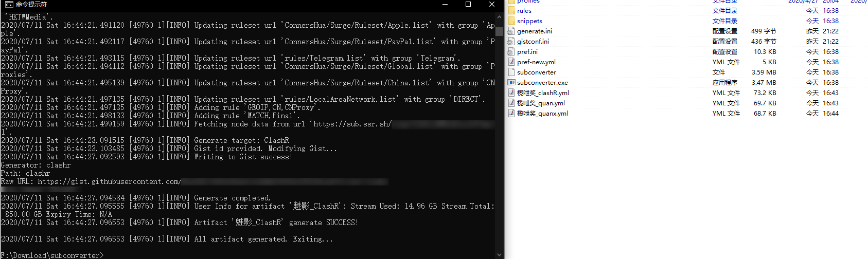
Task: Minimize the Command Prompt window
Action: (445, 4)
